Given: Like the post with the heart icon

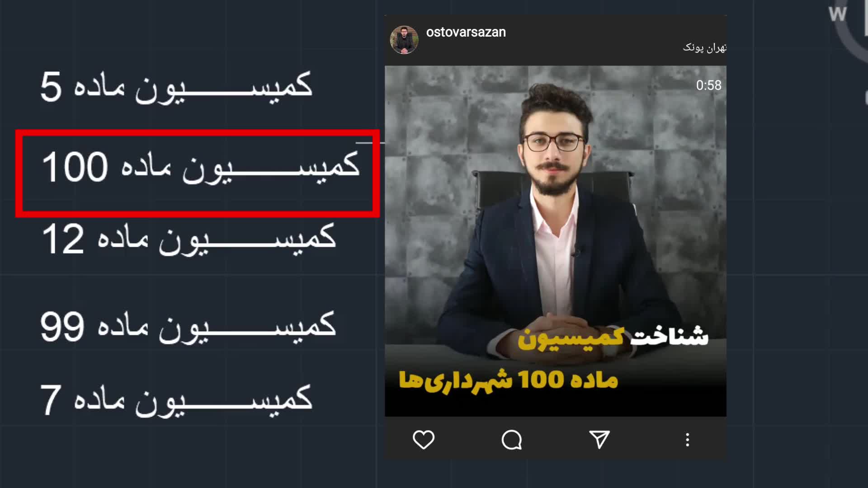Looking at the screenshot, I should (x=424, y=440).
